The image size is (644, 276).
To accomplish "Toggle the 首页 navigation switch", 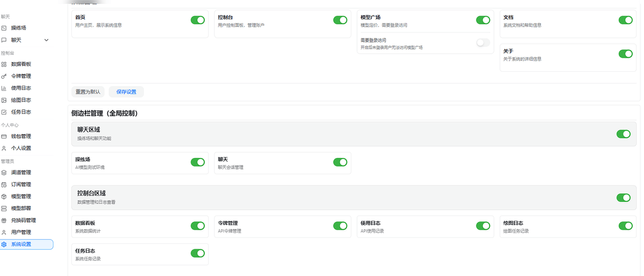I will pos(197,20).
